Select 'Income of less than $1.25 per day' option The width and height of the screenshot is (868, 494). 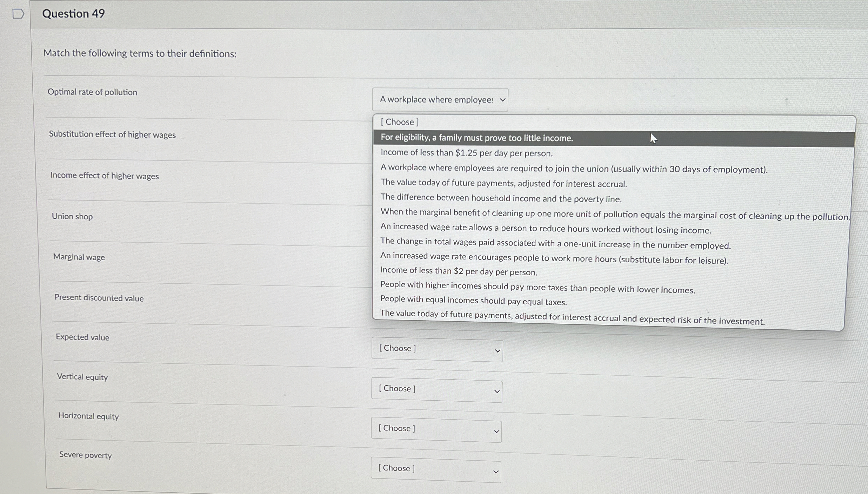tap(466, 153)
